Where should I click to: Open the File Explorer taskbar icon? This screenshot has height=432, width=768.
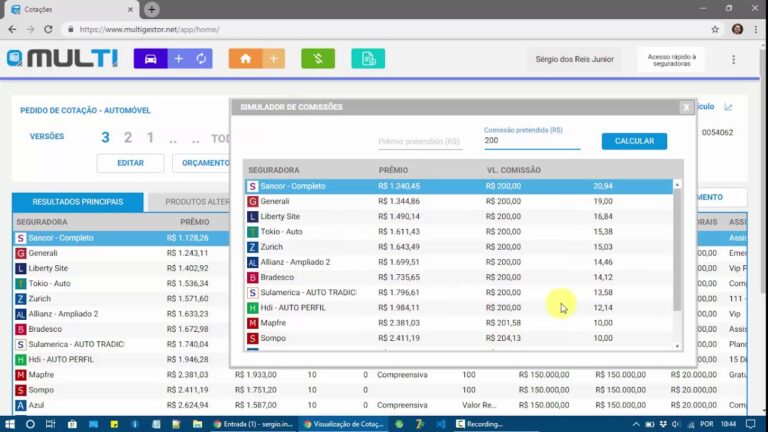point(197,424)
